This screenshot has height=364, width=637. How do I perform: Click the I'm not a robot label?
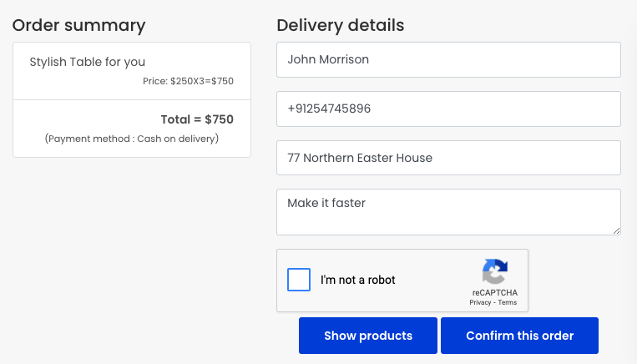(x=358, y=280)
